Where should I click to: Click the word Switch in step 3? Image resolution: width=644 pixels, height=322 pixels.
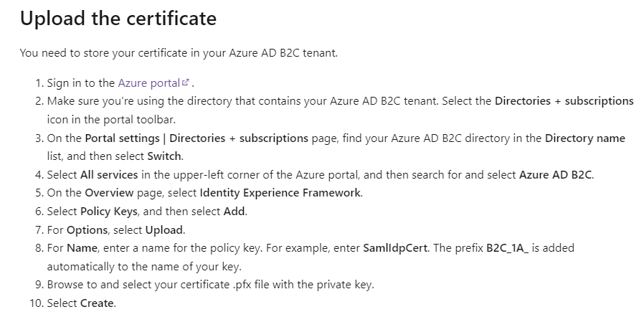coord(164,156)
